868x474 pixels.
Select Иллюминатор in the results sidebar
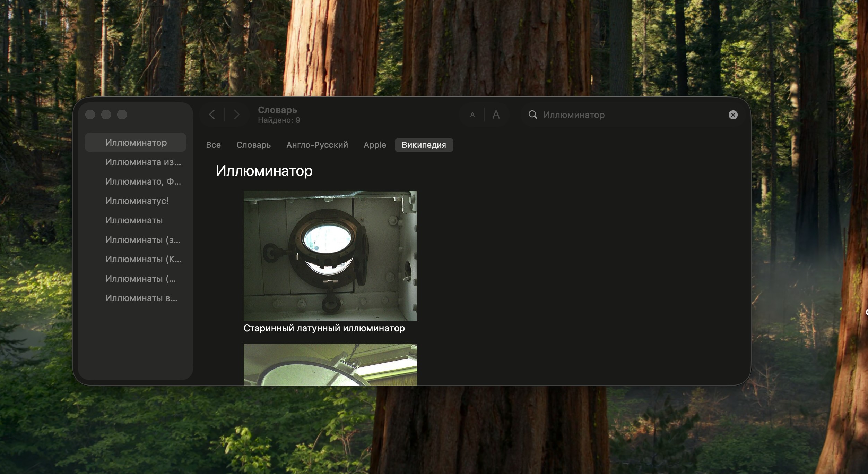click(x=136, y=143)
